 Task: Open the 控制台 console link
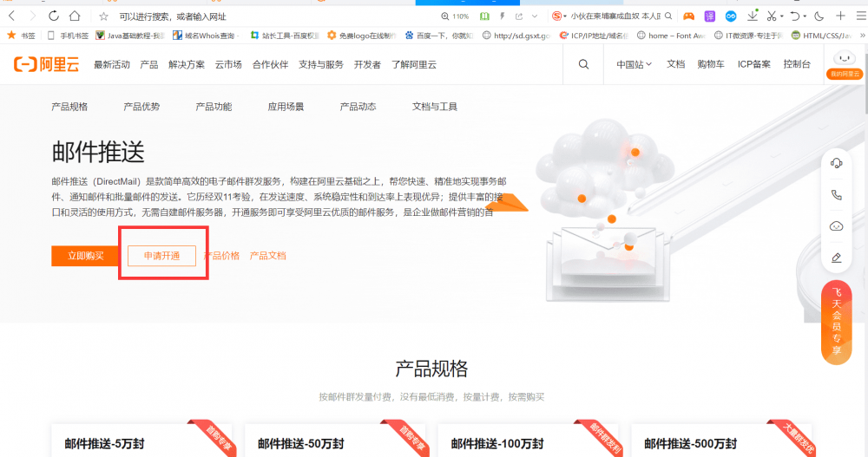[x=797, y=64]
